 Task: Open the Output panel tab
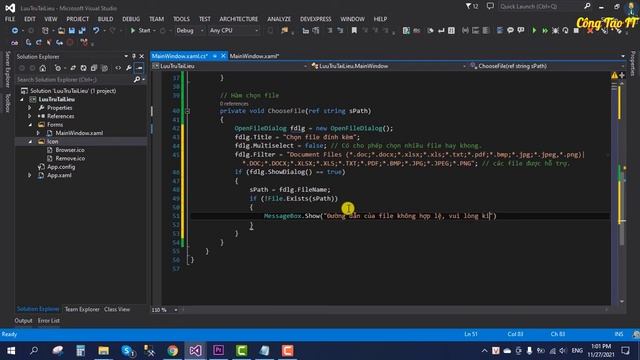click(x=23, y=321)
